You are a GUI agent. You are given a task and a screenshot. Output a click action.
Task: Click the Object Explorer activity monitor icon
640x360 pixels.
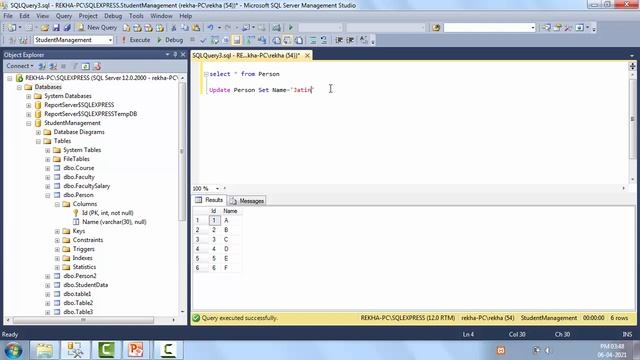click(x=97, y=66)
